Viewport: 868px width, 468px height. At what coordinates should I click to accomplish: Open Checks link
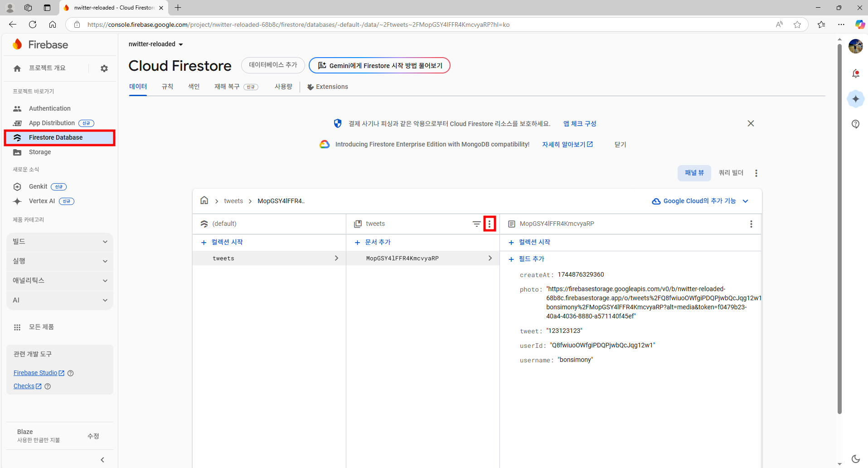pyautogui.click(x=27, y=386)
